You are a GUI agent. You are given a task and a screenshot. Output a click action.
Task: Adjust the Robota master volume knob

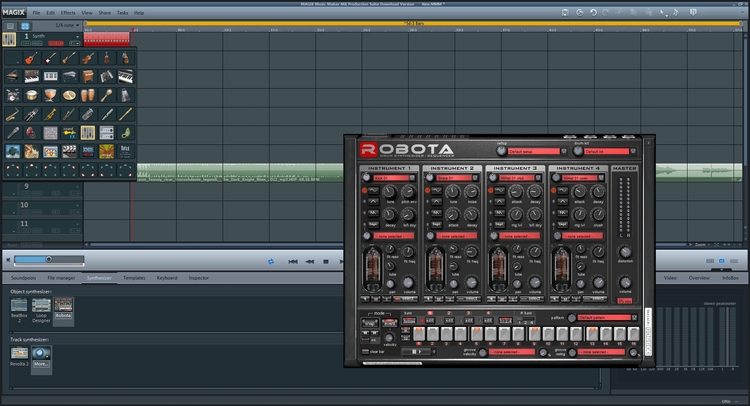[x=625, y=283]
